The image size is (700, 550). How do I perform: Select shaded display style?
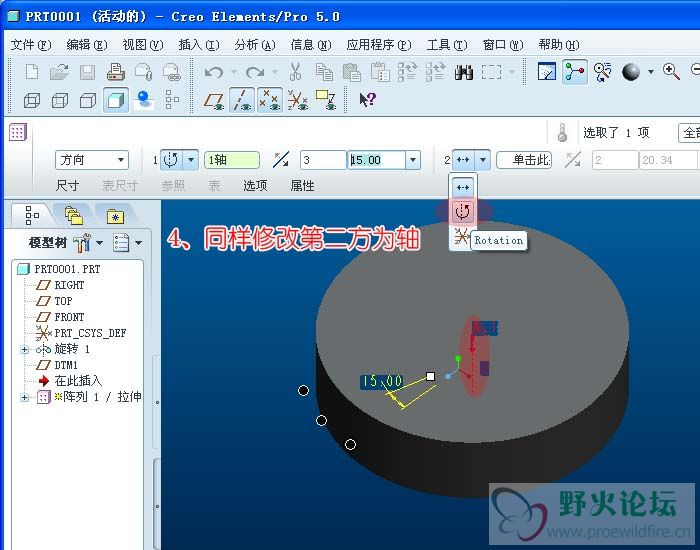116,100
